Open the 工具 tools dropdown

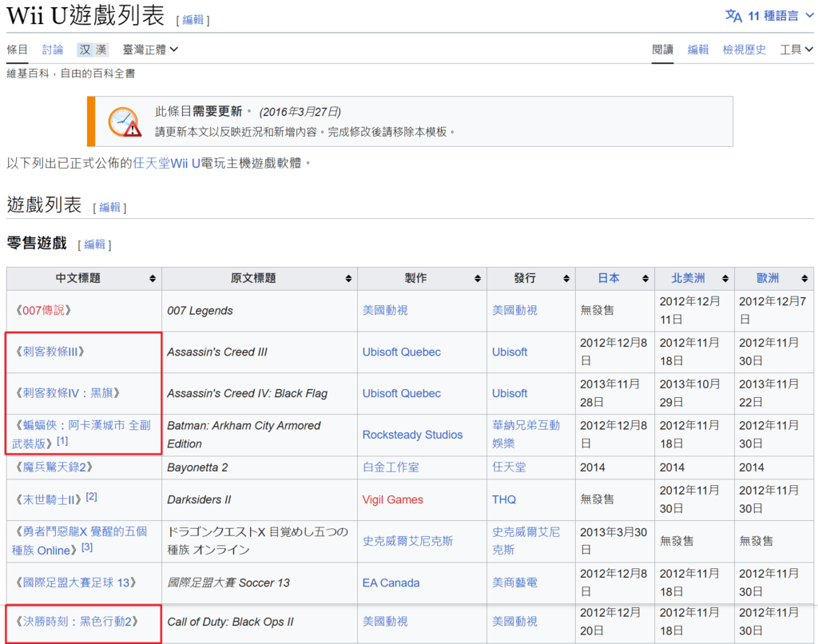coord(796,50)
